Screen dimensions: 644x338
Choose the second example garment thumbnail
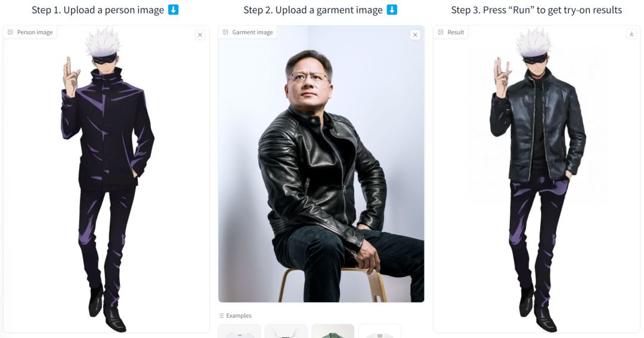point(286,331)
